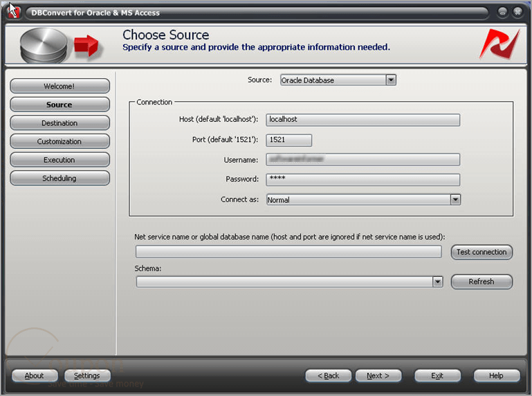Close the DBConvert window
The image size is (532, 396).
517,12
